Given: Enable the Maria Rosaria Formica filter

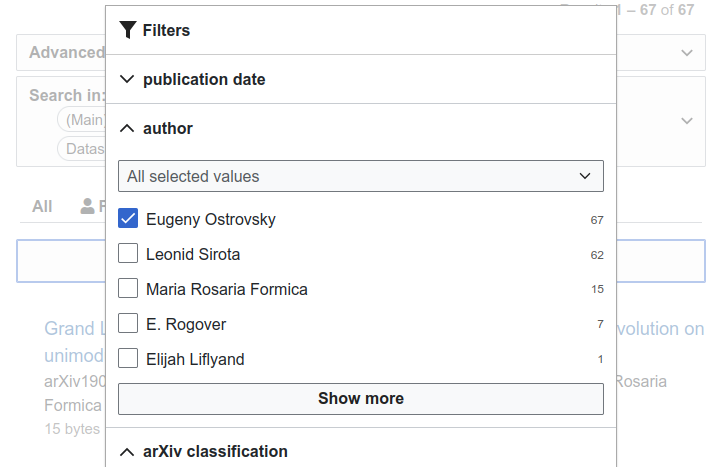Looking at the screenshot, I should 128,289.
